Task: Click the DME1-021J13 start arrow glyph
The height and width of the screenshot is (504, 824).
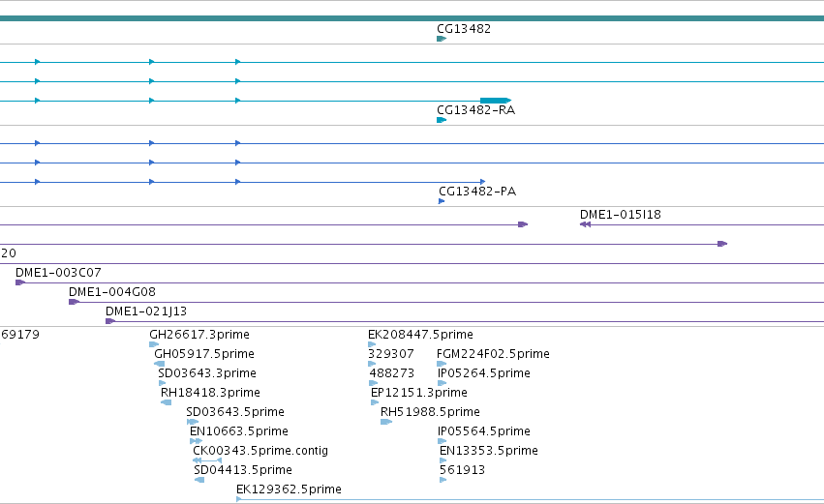Action: [110, 321]
